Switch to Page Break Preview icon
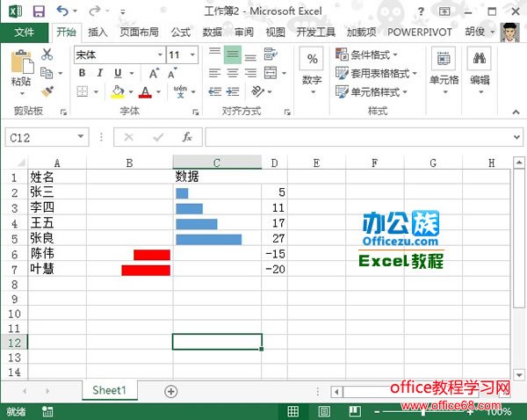 click(355, 411)
